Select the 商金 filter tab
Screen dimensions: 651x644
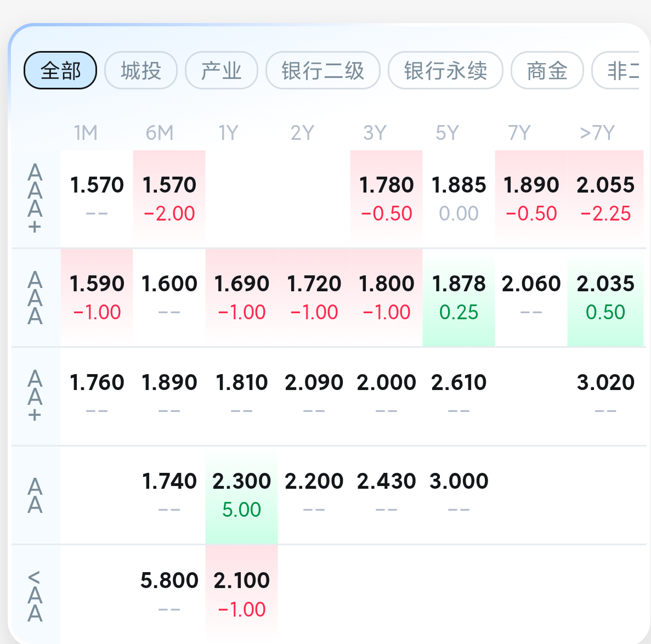(x=547, y=70)
